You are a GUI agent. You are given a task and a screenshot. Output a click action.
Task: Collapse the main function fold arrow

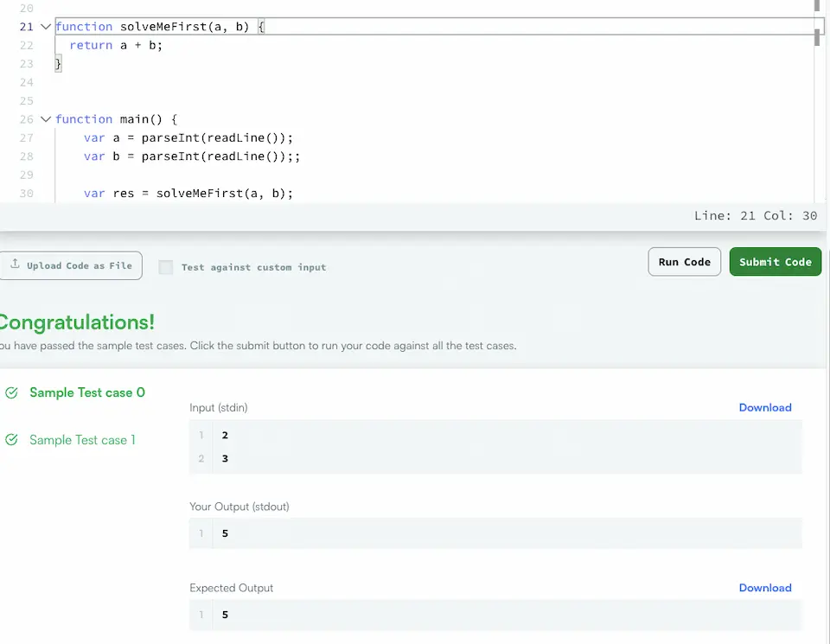point(46,119)
